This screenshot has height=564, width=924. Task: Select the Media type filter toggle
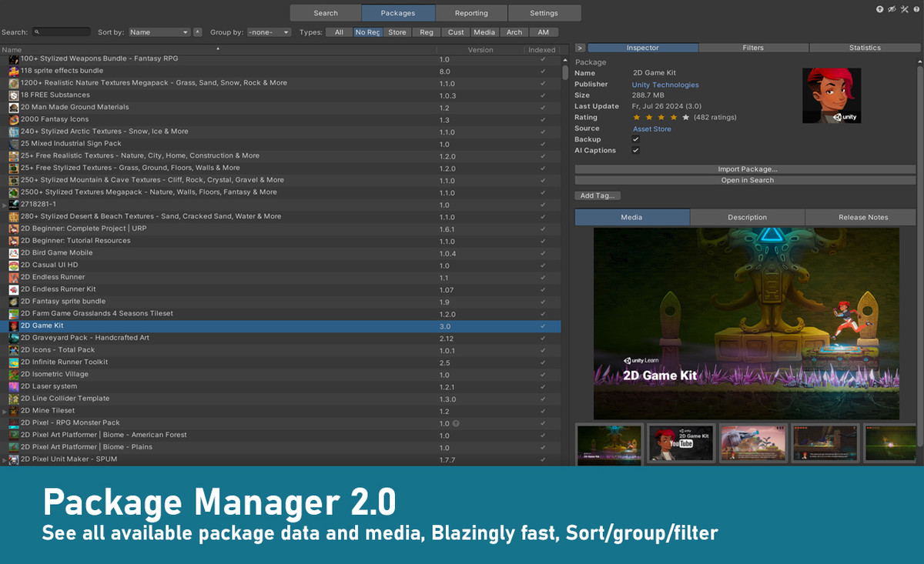pos(484,32)
